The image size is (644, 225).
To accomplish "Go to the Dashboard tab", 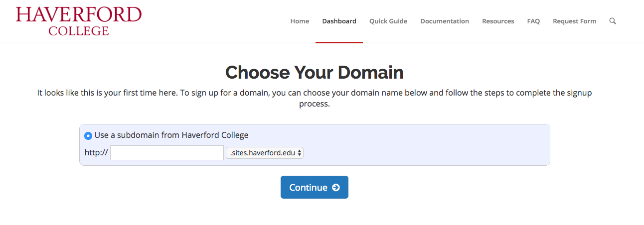I will pos(339,21).
